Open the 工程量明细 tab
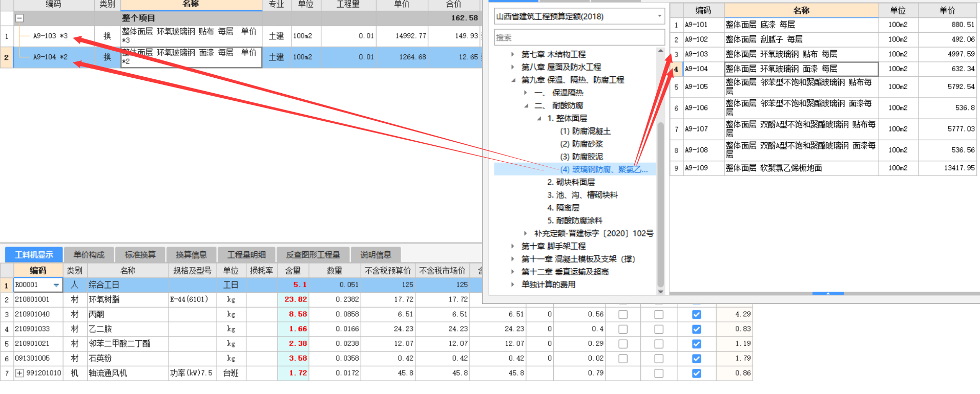This screenshot has width=980, height=394. click(246, 255)
